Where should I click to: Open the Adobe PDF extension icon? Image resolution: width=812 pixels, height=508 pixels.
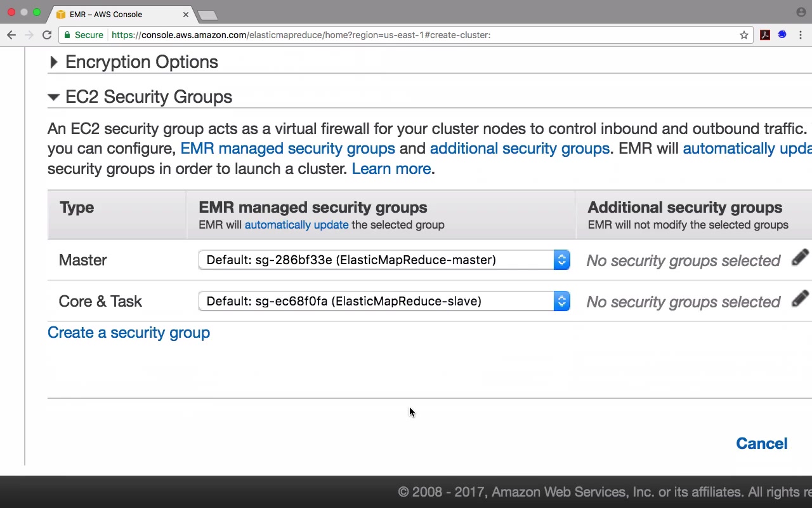(x=765, y=35)
